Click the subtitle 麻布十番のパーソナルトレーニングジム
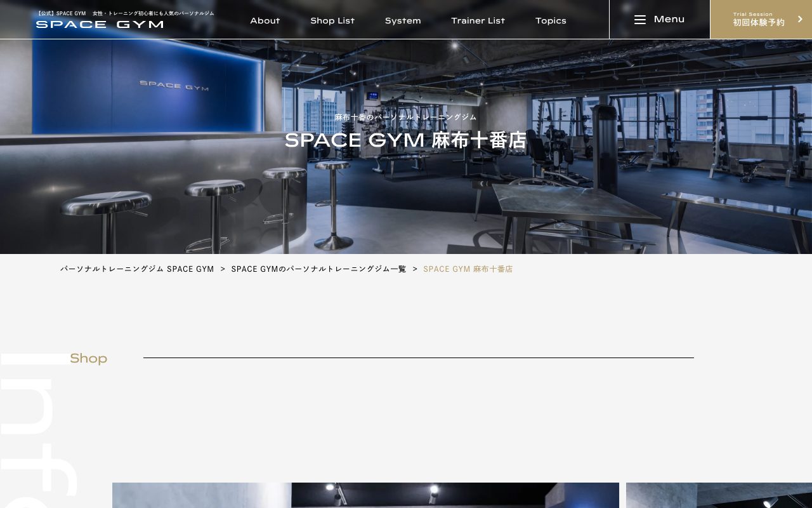This screenshot has width=812, height=508. [405, 117]
